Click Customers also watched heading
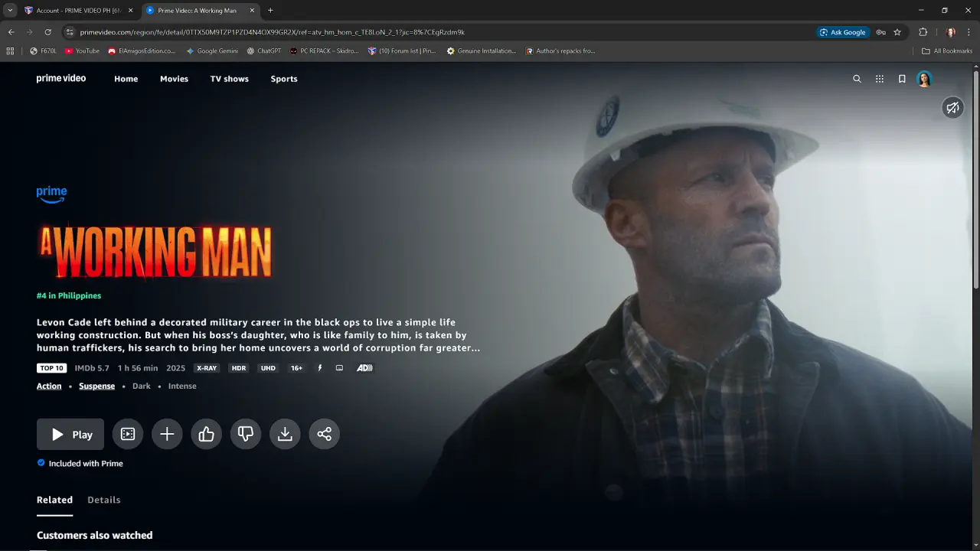 coord(94,535)
